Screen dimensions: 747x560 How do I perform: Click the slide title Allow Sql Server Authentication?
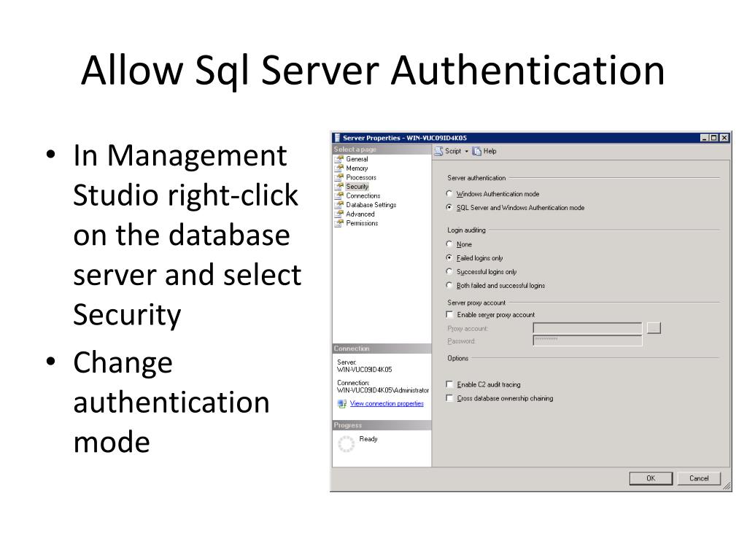373,71
